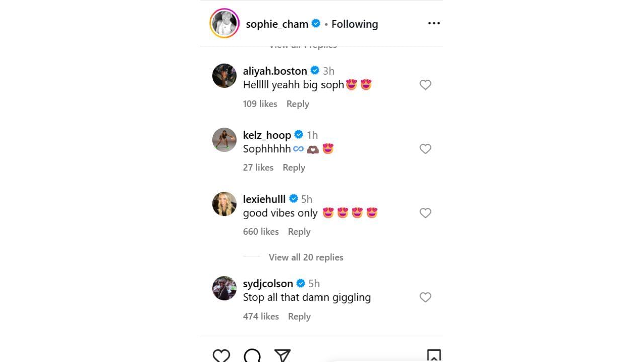Open the comment icon at the bottom
Image resolution: width=644 pixels, height=362 pixels.
pos(252,355)
